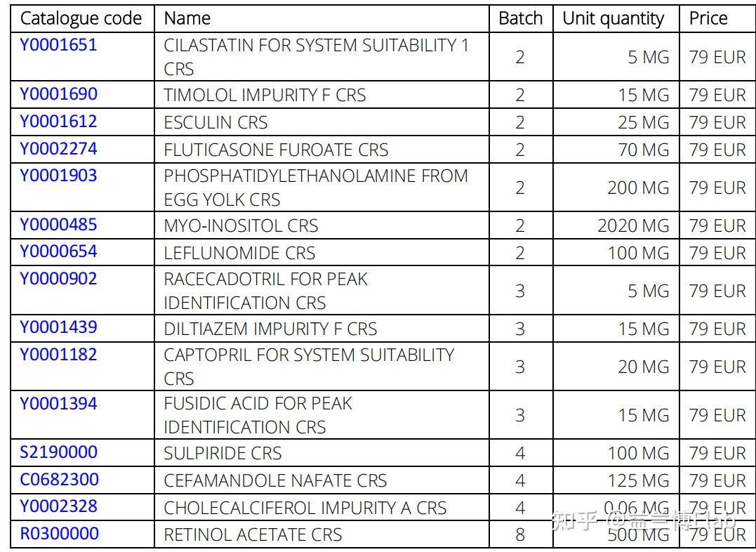Click the Catalogue code column header
This screenshot has height=552, width=756.
click(81, 19)
